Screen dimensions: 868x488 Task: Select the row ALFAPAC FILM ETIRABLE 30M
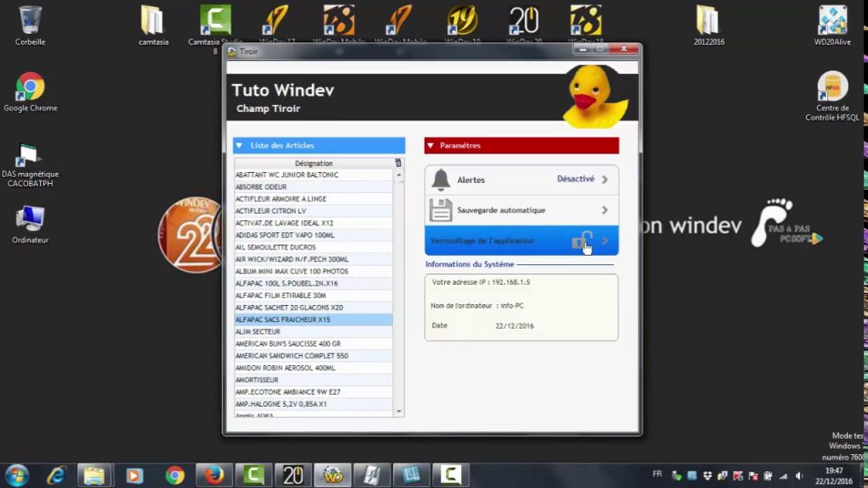[x=314, y=296]
